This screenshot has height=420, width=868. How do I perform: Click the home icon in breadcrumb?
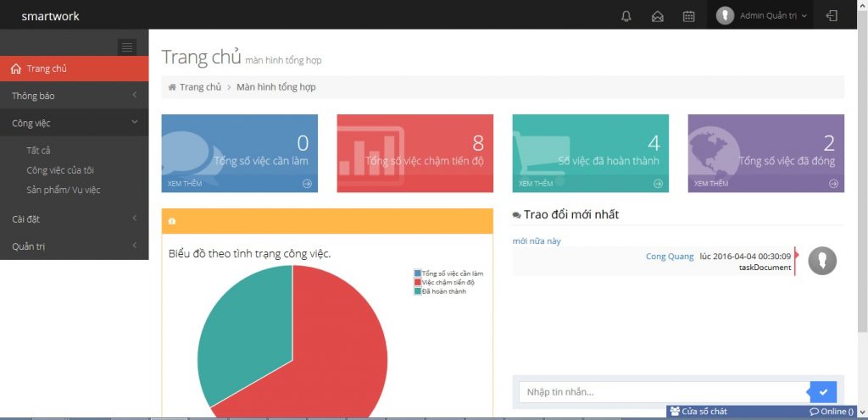tap(172, 87)
